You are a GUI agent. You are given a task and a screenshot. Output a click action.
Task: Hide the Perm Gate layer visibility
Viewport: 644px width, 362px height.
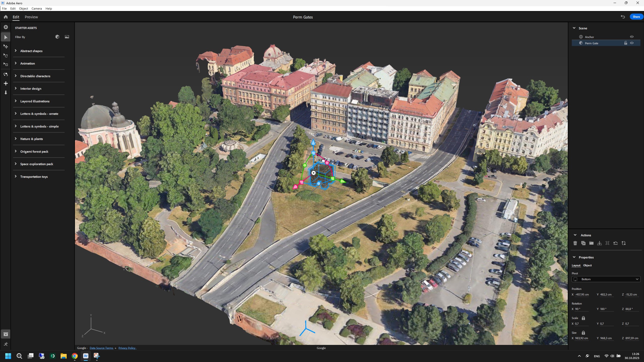[x=632, y=43]
